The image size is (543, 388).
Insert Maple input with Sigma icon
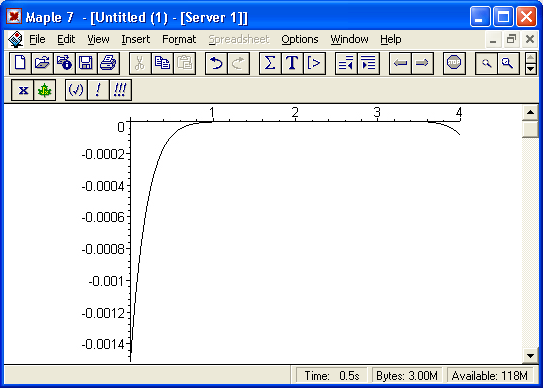pos(270,63)
